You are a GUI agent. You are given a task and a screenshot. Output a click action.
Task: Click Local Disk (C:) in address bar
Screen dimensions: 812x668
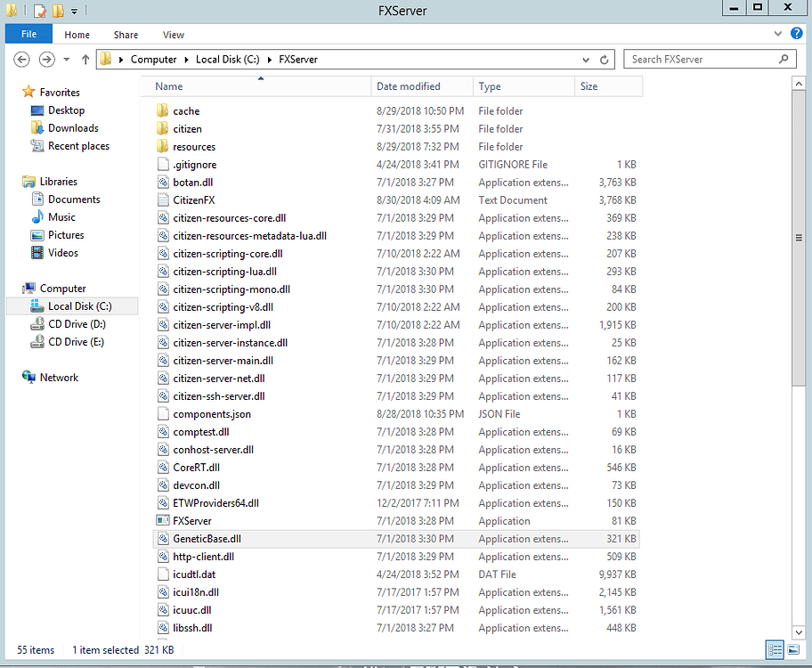point(226,60)
